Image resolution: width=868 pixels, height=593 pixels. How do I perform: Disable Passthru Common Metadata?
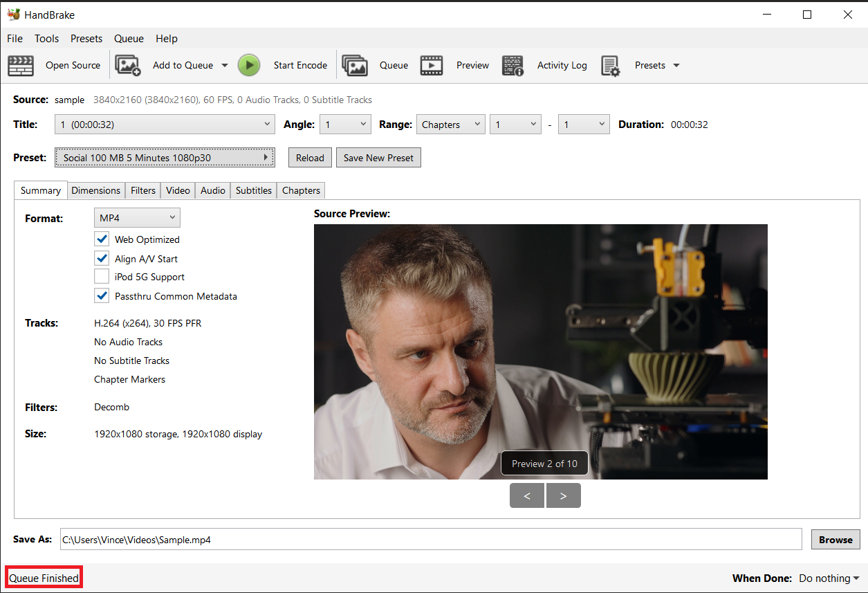click(x=102, y=295)
